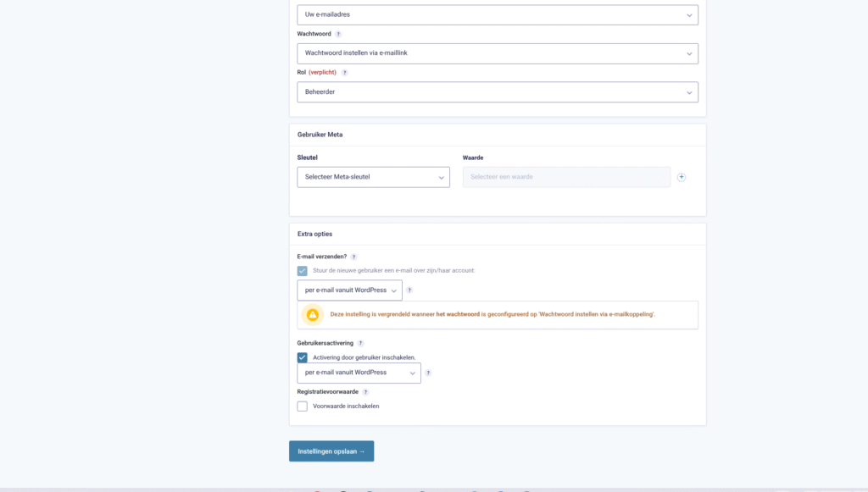
Task: Open help icon next to 'E-mail verzenden?'
Action: [354, 256]
